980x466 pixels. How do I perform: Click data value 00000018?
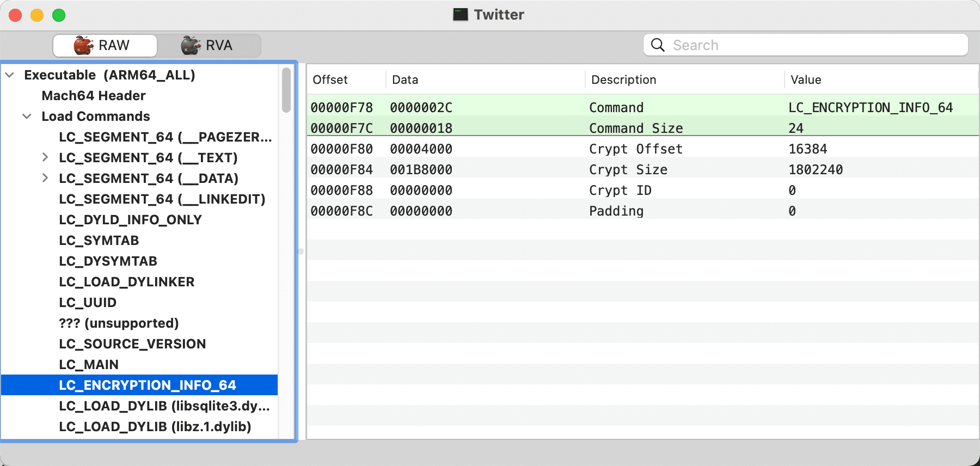421,128
